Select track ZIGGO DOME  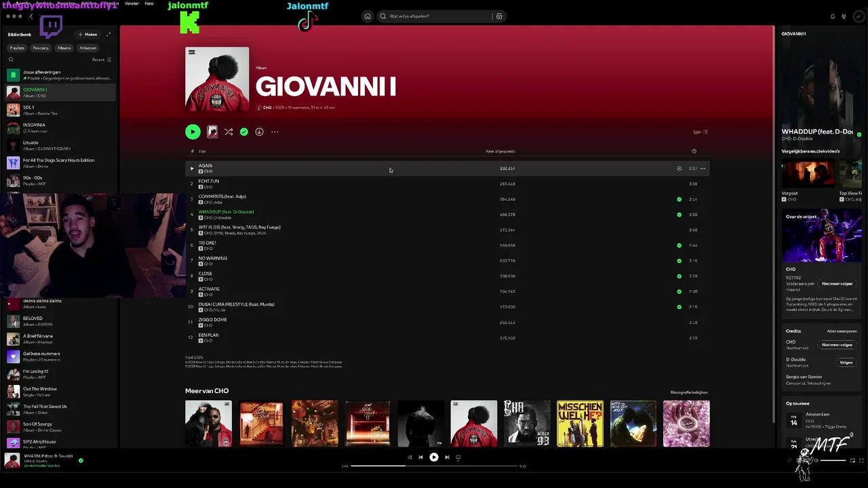[448, 323]
